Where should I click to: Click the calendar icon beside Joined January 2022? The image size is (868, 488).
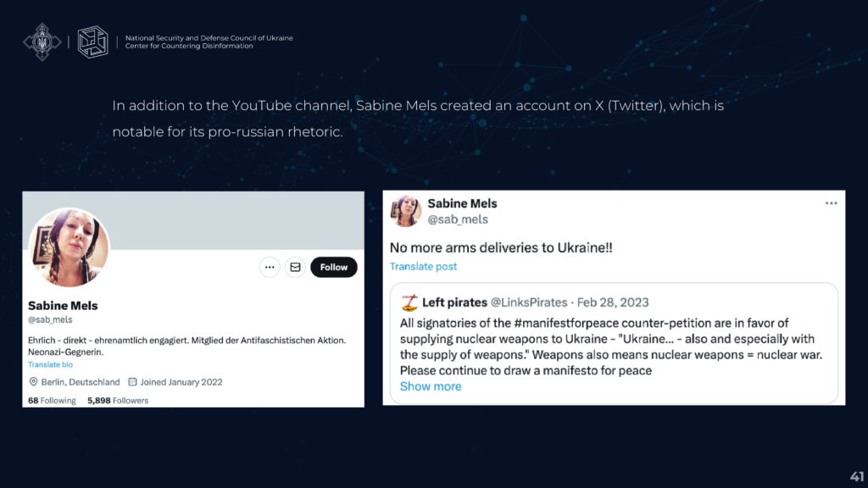pyautogui.click(x=132, y=382)
